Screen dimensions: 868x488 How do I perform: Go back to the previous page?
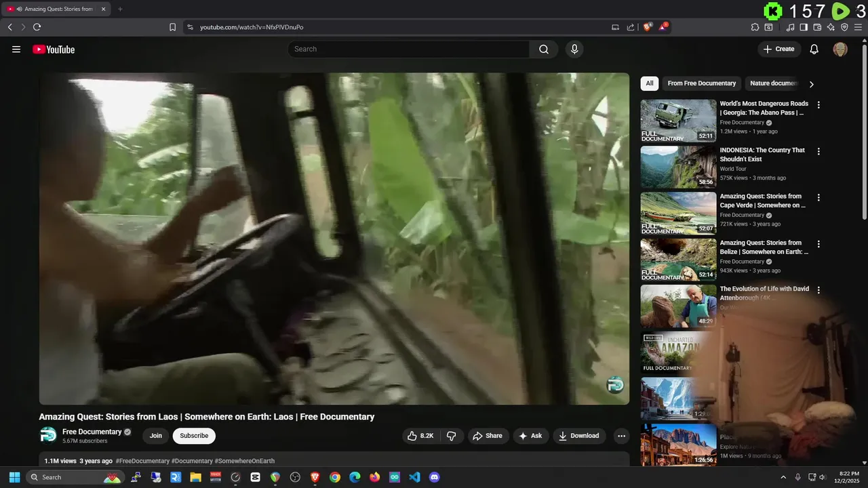[9, 27]
